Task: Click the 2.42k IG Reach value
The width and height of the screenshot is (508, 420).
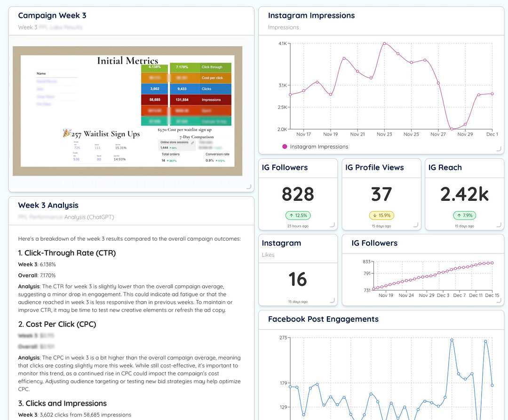Action: (x=464, y=194)
